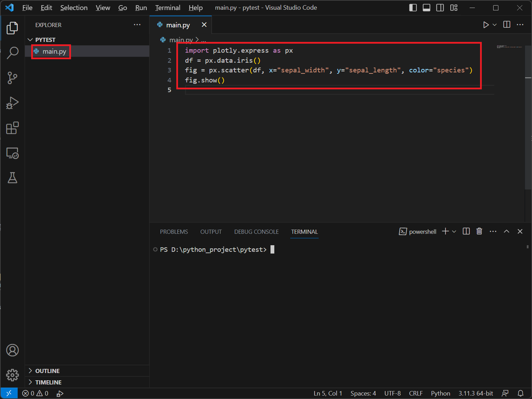Click the Python language mode in status bar
532x399 pixels.
(440, 393)
